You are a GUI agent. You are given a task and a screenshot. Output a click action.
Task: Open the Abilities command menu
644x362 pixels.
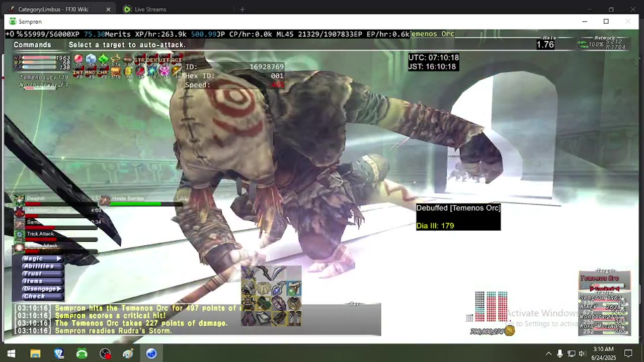click(43, 266)
